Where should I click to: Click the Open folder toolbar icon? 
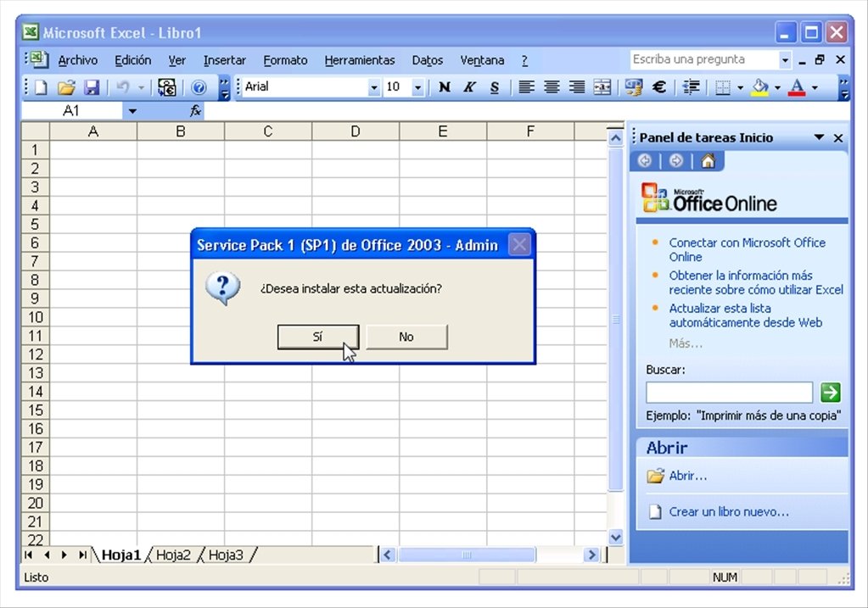(x=66, y=86)
